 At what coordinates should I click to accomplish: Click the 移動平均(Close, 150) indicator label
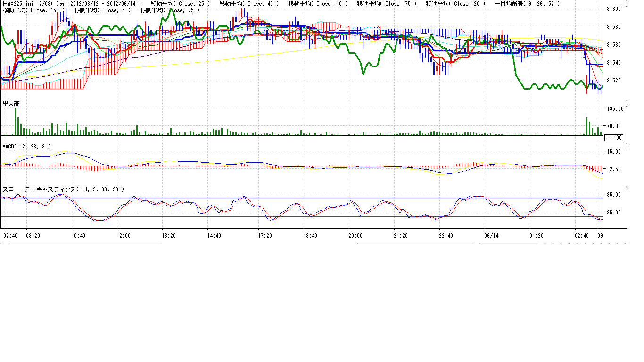(x=34, y=10)
